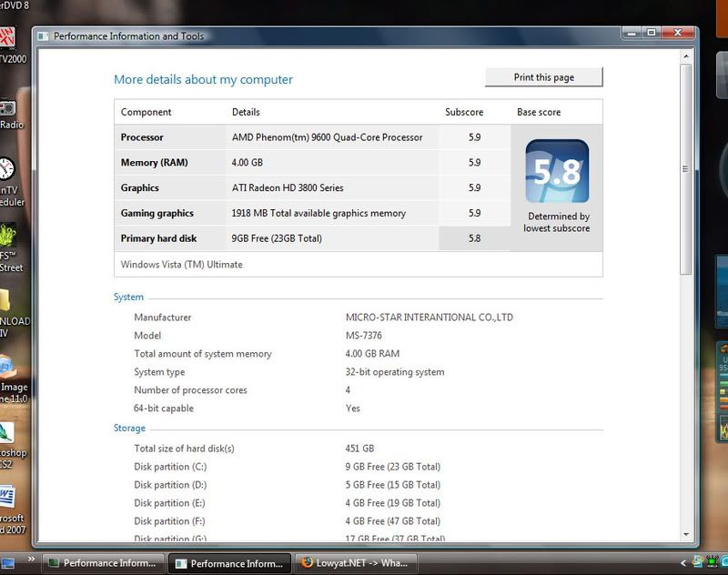Click the window icon in the title bar
This screenshot has height=575, width=728.
pos(44,36)
